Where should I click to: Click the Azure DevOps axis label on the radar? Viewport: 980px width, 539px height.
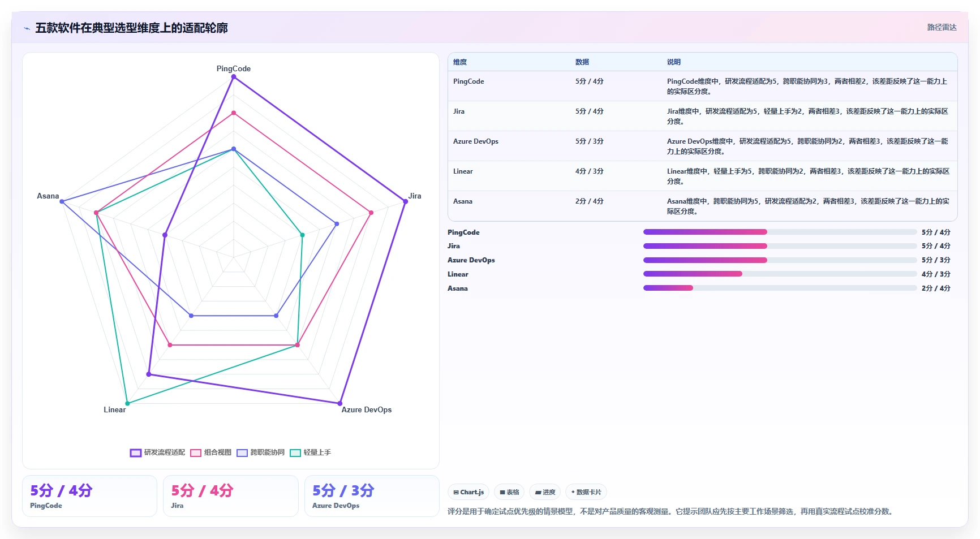click(x=367, y=409)
